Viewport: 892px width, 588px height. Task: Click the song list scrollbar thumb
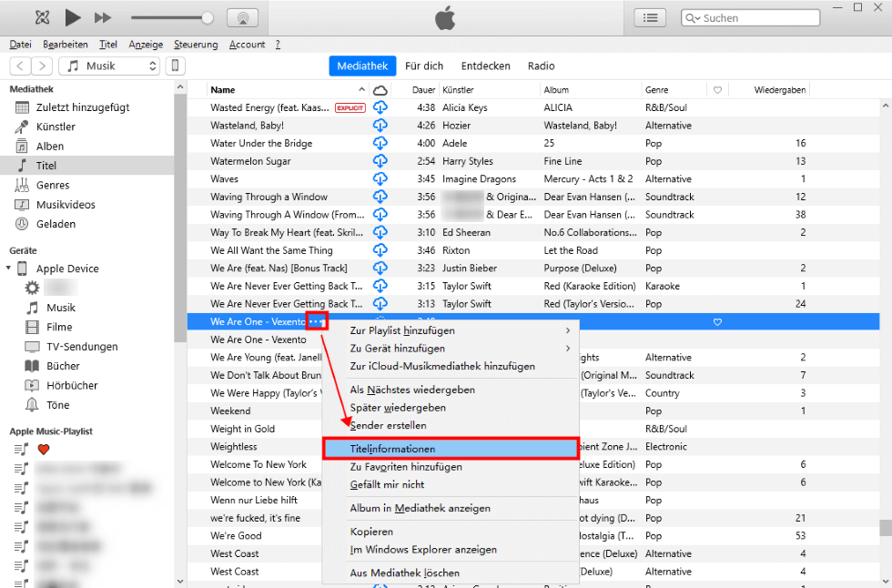[x=885, y=528]
